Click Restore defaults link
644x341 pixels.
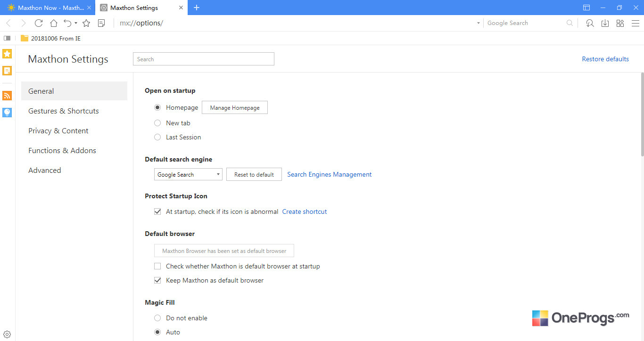click(x=605, y=59)
